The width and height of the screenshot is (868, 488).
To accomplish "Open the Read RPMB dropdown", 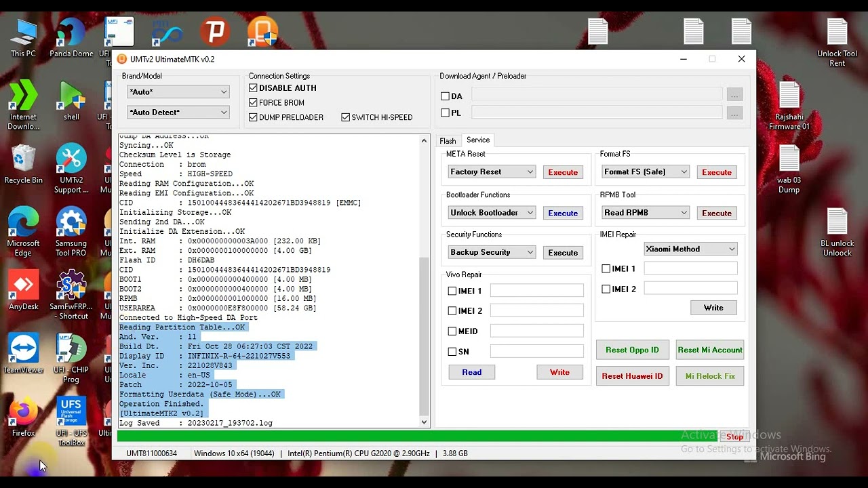I will coord(646,213).
